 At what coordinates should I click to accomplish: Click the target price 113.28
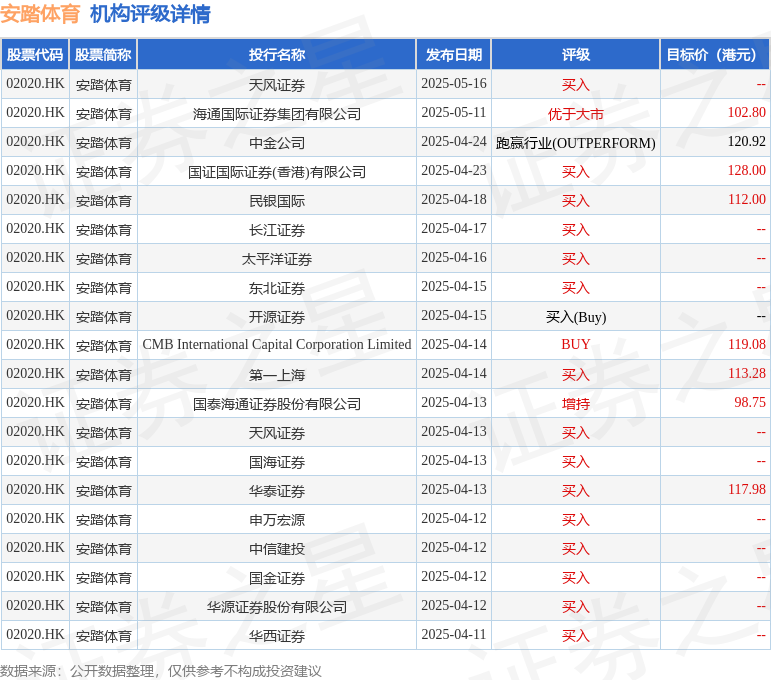click(x=746, y=374)
